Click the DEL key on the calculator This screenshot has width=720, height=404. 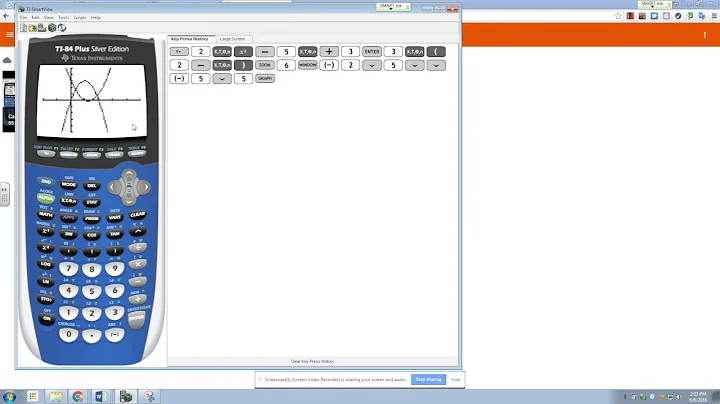pos(92,185)
